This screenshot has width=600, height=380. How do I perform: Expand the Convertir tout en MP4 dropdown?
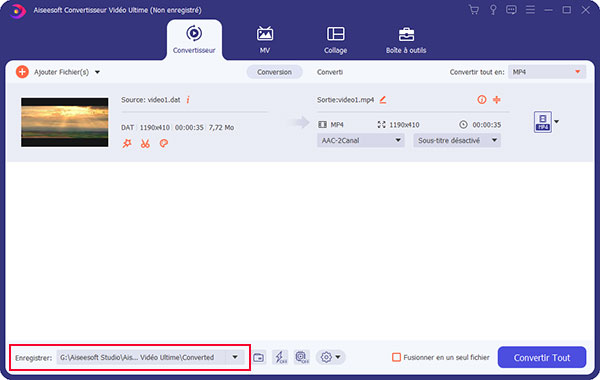click(547, 72)
